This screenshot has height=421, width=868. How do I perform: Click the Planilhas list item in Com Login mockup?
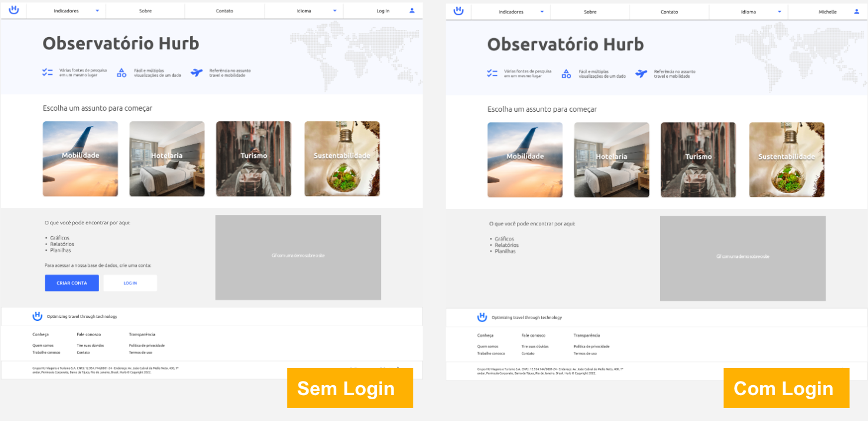click(505, 251)
